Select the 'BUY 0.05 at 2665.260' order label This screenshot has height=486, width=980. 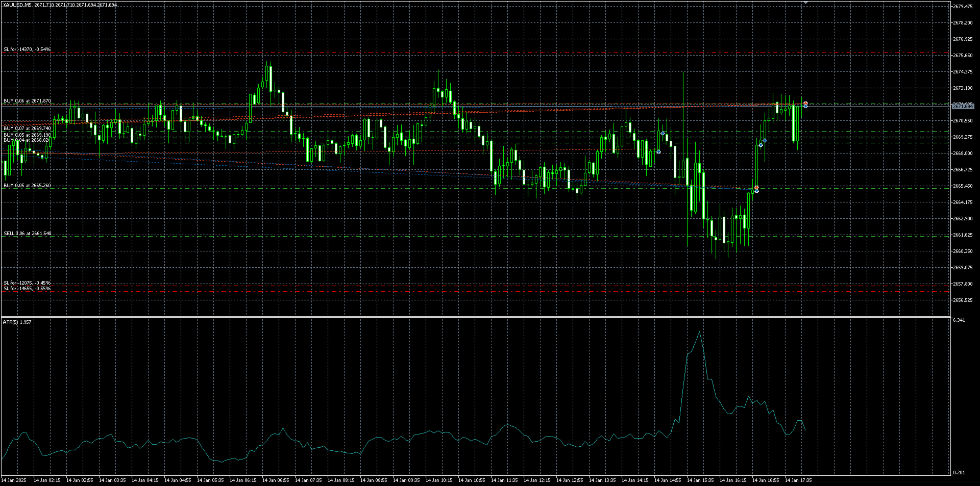[27, 186]
